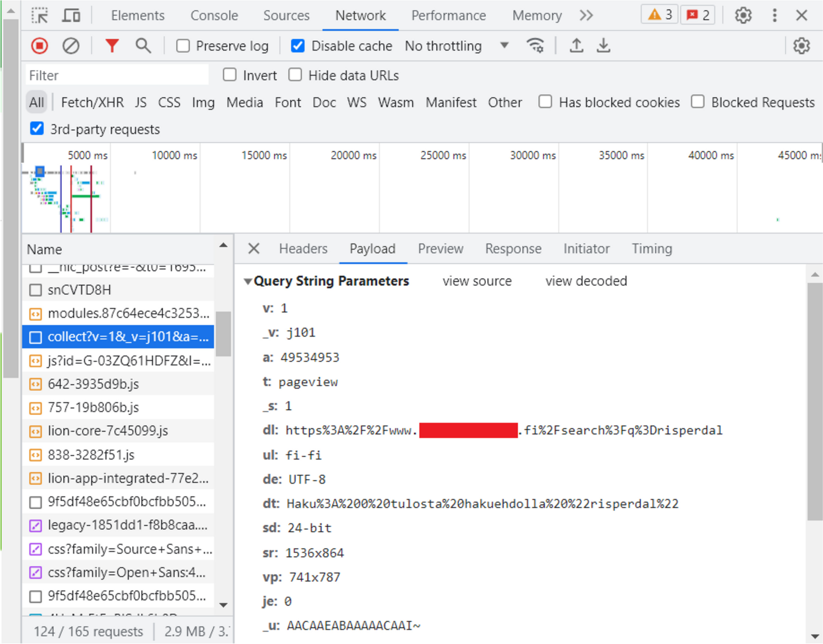The height and width of the screenshot is (644, 823).
Task: Click the request list scrollbar thumb
Action: [x=223, y=334]
